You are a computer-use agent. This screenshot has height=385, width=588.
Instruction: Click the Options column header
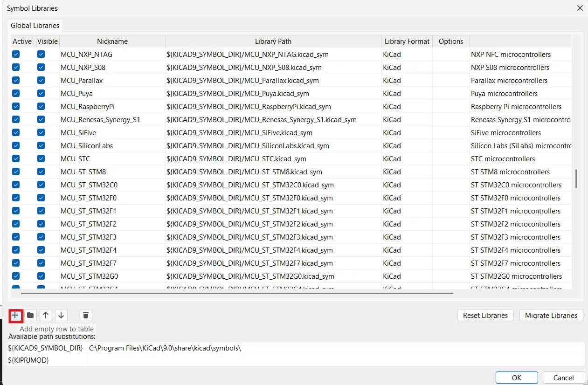pyautogui.click(x=451, y=41)
